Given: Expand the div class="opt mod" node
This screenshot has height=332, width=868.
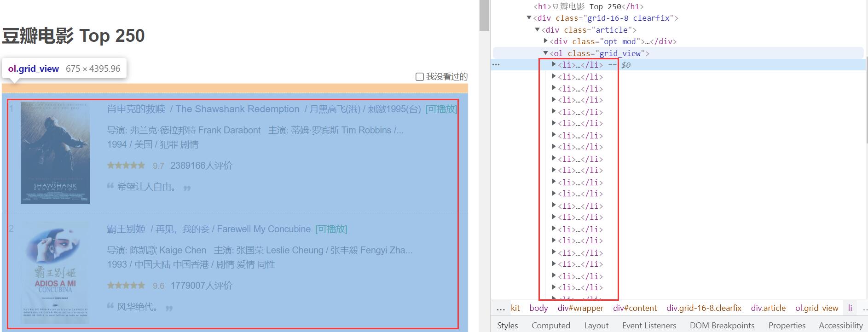Looking at the screenshot, I should tap(546, 41).
